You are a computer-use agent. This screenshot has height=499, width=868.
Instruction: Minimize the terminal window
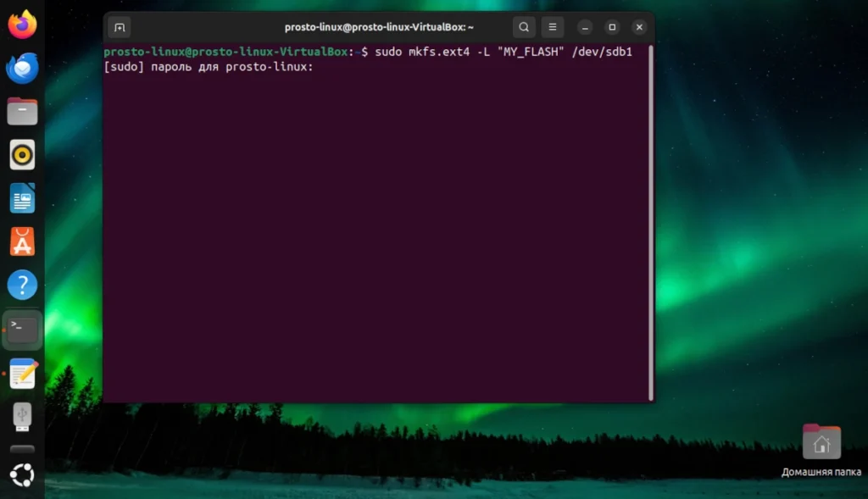(585, 27)
